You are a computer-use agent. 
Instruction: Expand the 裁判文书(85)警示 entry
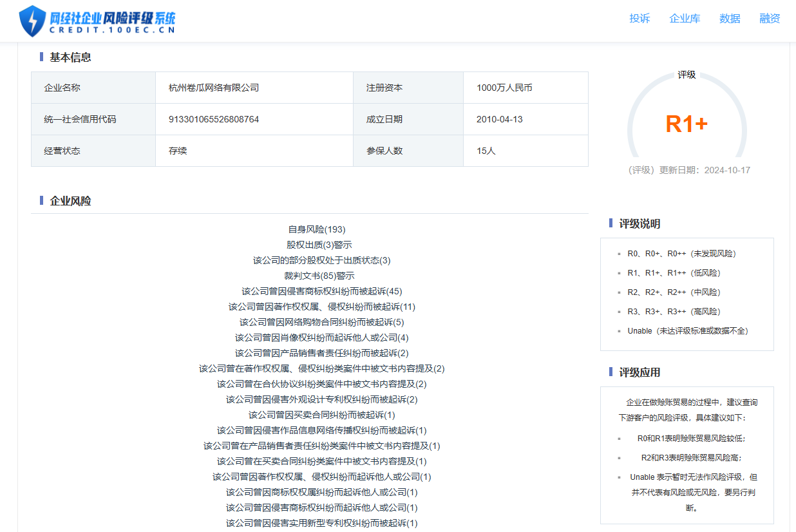click(x=319, y=276)
